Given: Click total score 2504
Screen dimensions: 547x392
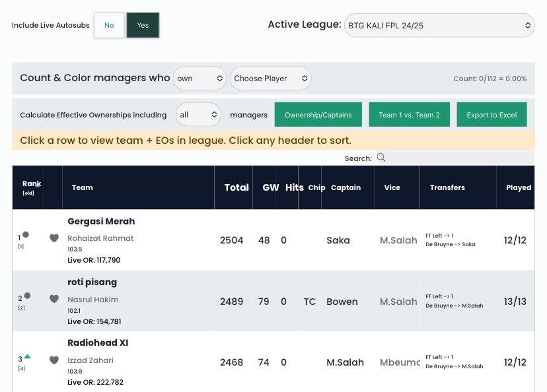Looking at the screenshot, I should tap(232, 240).
